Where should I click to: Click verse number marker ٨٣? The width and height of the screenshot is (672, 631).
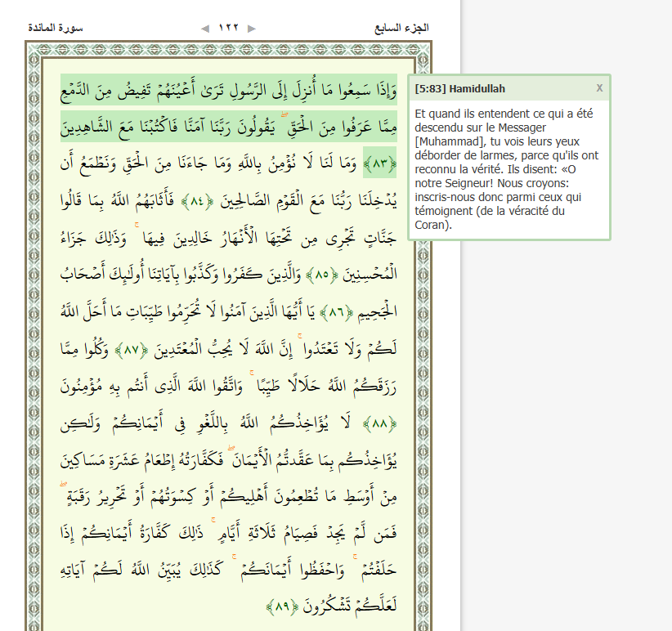379,163
